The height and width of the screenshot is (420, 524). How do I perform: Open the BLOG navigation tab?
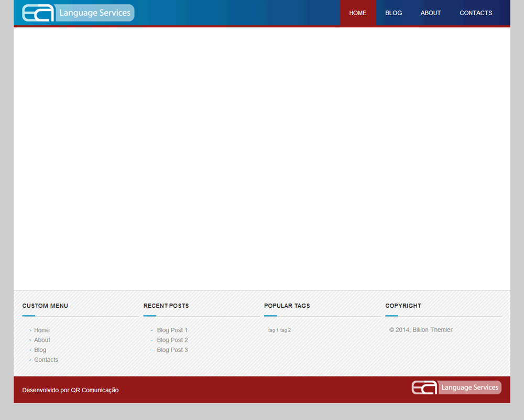(394, 13)
